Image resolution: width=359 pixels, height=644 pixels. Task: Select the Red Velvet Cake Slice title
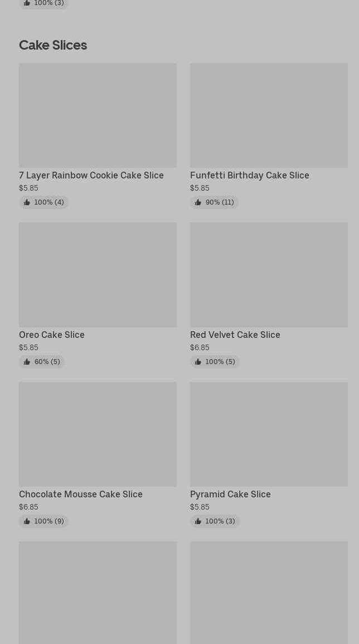pyautogui.click(x=235, y=335)
